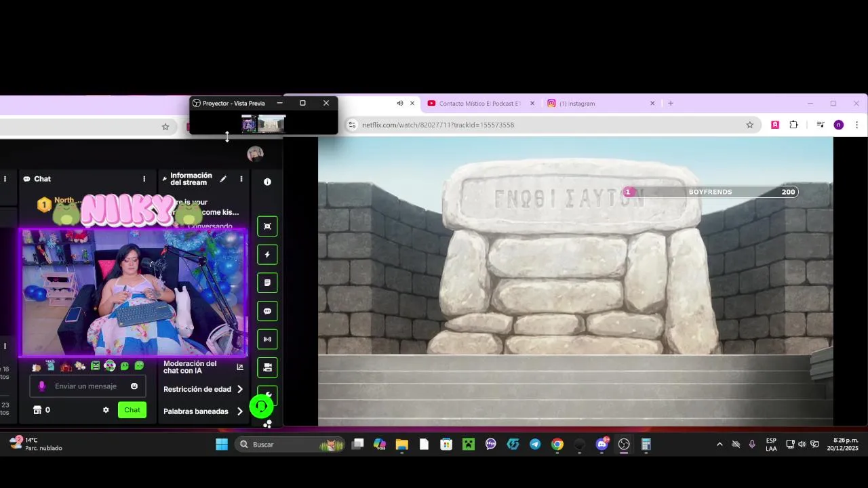Open the notes document icon in sidebar
The width and height of the screenshot is (868, 488).
[267, 283]
